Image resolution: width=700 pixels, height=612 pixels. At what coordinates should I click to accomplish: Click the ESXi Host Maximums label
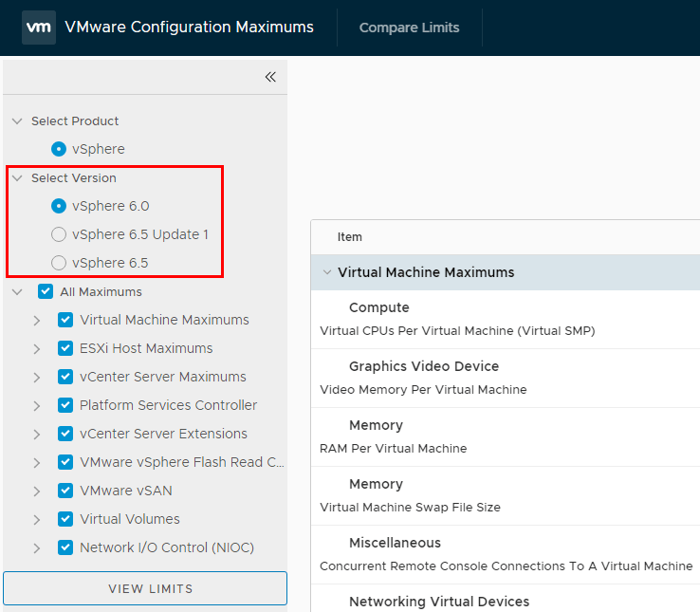coord(146,348)
